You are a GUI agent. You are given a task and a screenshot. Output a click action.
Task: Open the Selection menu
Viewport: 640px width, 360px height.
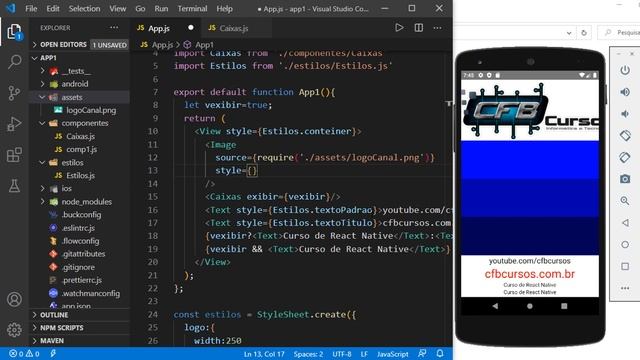84,9
